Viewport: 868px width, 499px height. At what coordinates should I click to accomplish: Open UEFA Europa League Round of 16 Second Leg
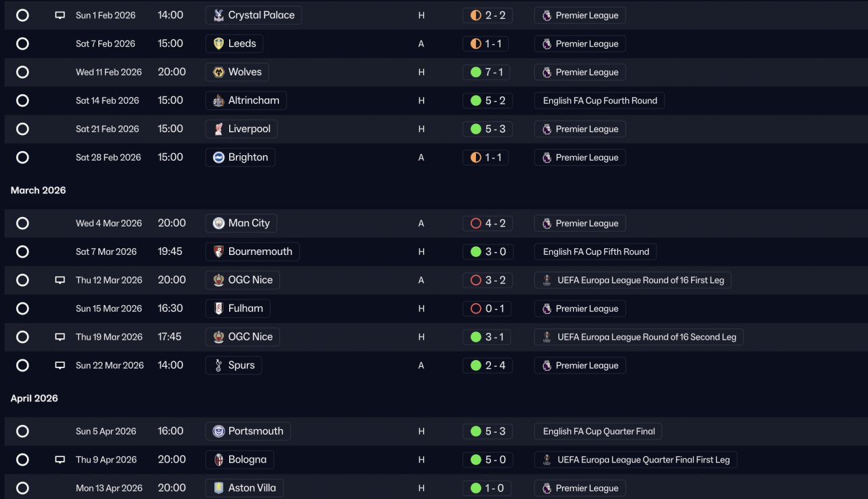pos(639,337)
